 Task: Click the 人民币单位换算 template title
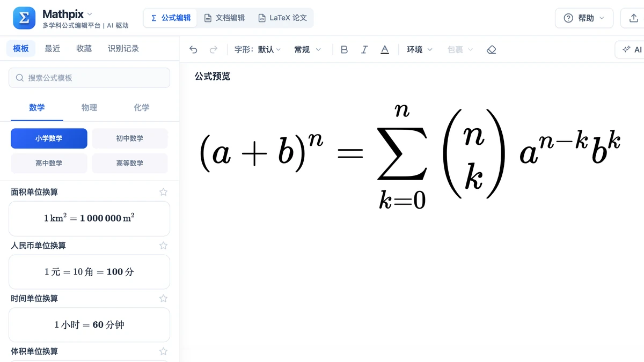pyautogui.click(x=38, y=246)
